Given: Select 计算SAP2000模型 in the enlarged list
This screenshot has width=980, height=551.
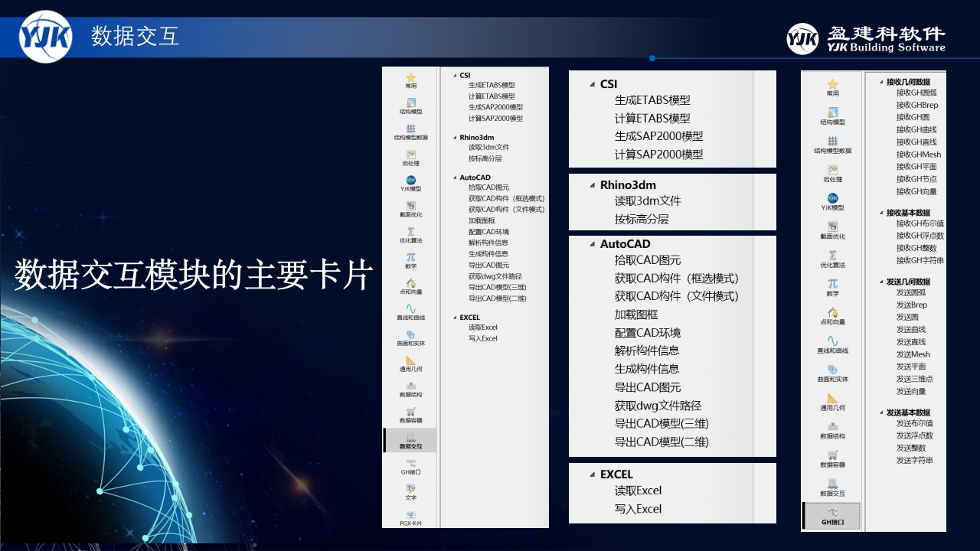Looking at the screenshot, I should (x=658, y=155).
